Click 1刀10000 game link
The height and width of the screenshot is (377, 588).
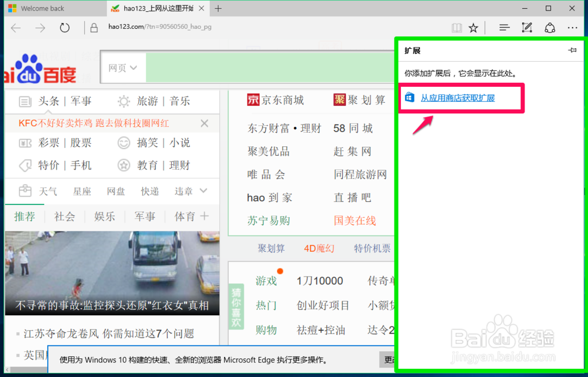319,281
